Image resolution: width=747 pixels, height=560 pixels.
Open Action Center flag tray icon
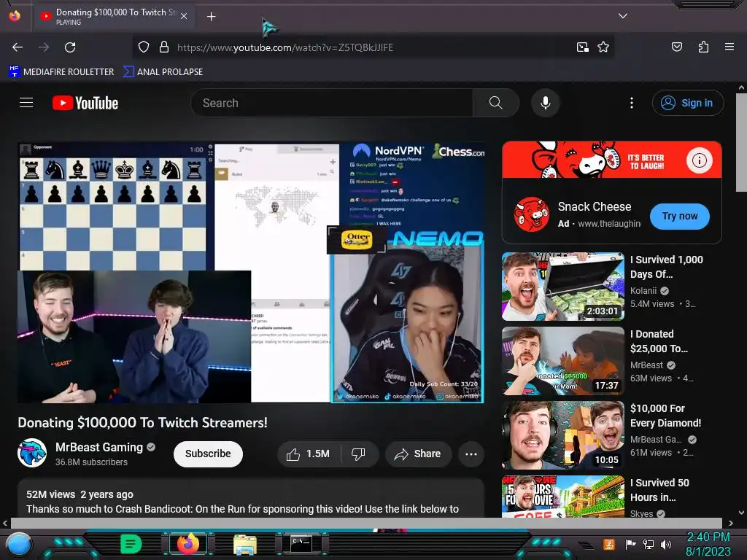click(631, 544)
